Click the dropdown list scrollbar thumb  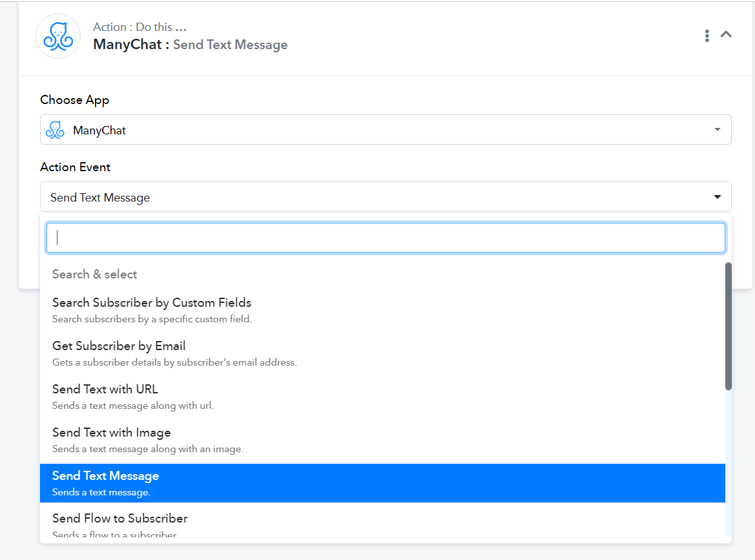pos(729,326)
